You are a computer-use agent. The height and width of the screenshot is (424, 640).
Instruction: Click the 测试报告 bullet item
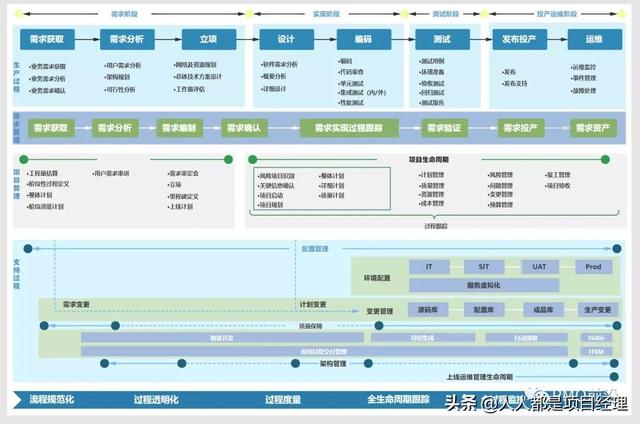(432, 103)
